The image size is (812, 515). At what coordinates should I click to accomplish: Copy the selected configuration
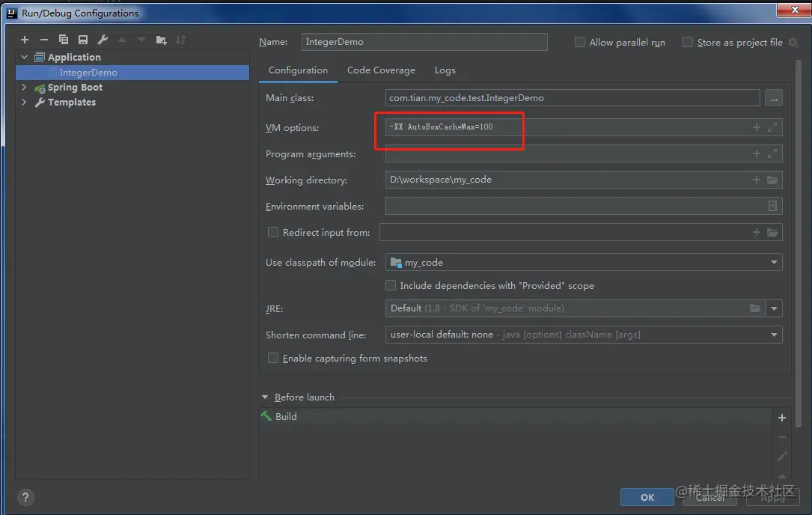[x=64, y=40]
